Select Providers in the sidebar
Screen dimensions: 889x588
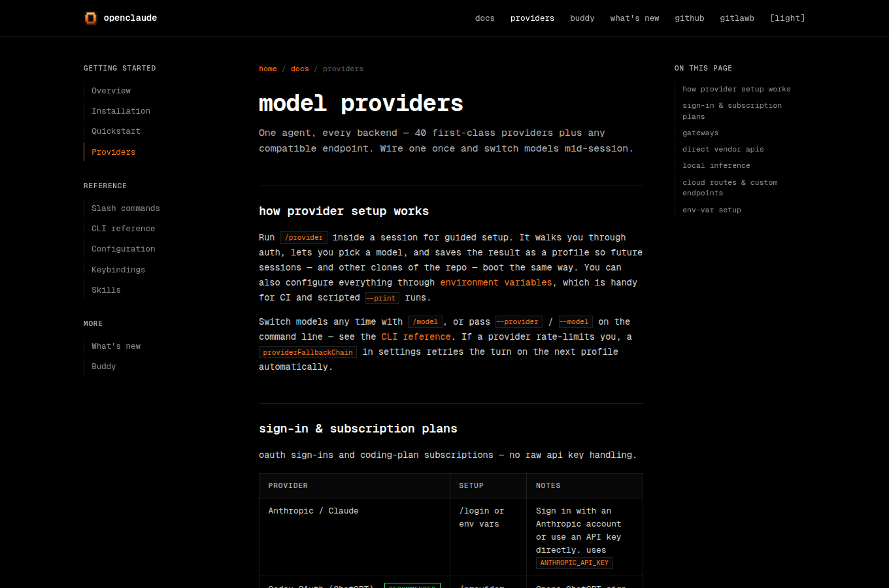(114, 152)
